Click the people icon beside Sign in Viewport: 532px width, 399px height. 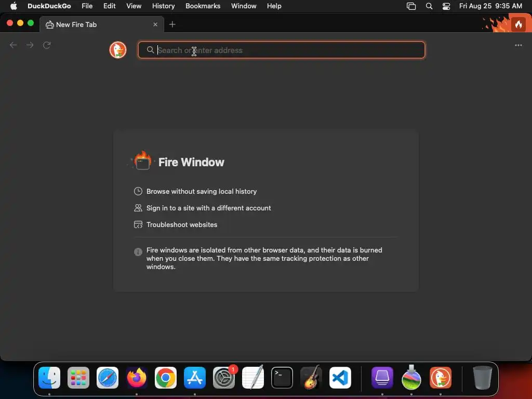(138, 208)
